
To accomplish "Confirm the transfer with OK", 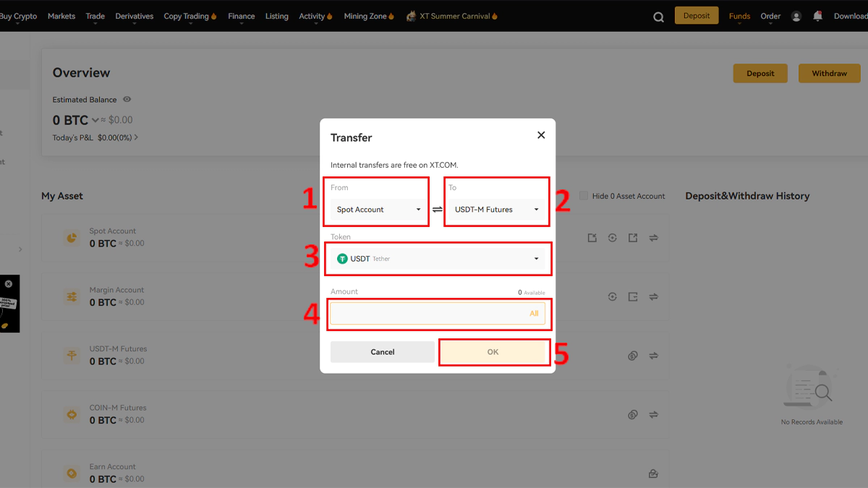I will 493,352.
